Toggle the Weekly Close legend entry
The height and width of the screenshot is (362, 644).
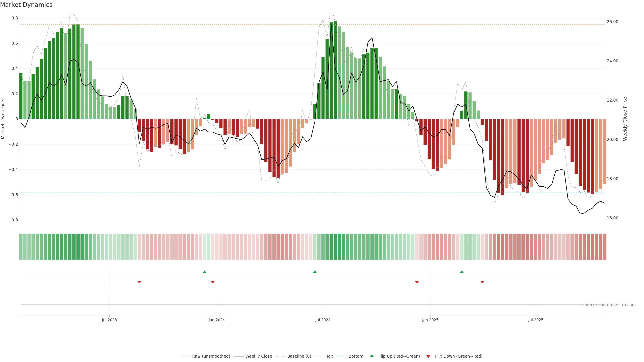(258, 356)
